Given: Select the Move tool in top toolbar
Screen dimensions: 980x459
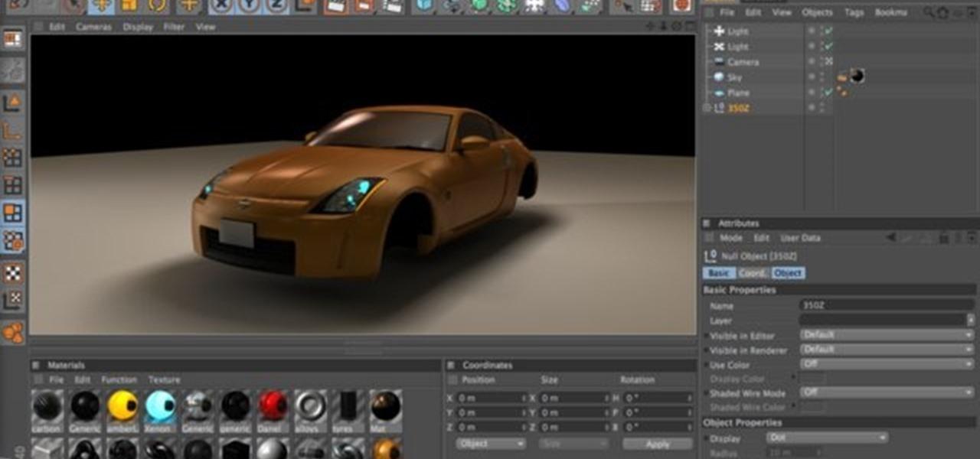Looking at the screenshot, I should 101,6.
